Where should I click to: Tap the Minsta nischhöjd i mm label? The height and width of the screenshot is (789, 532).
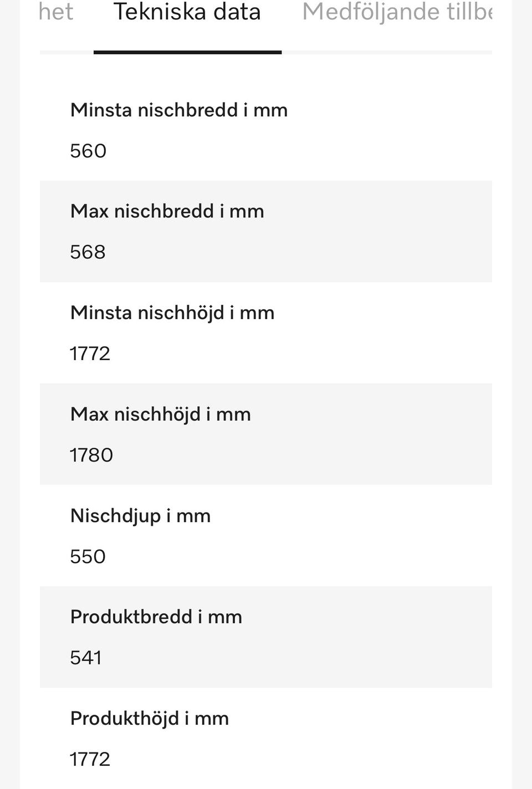pyautogui.click(x=172, y=312)
